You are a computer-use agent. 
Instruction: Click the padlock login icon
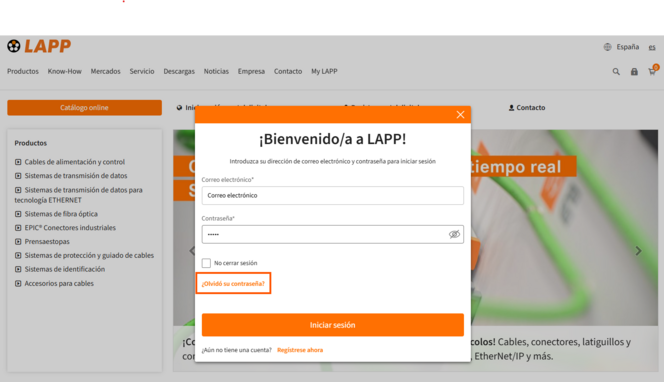tap(634, 72)
